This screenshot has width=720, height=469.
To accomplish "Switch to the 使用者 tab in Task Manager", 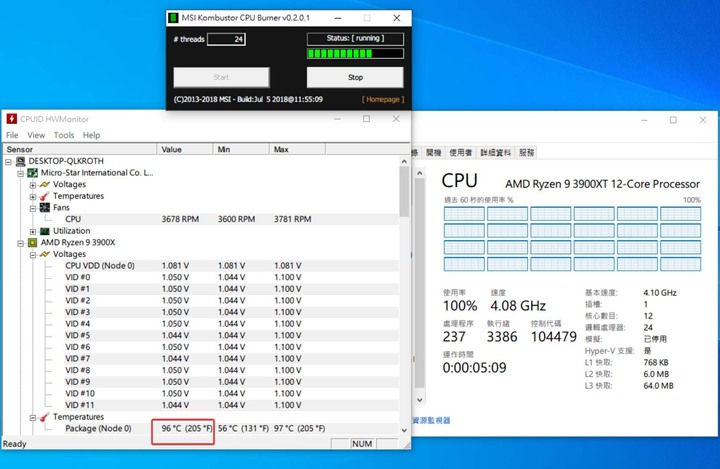I will (x=461, y=153).
